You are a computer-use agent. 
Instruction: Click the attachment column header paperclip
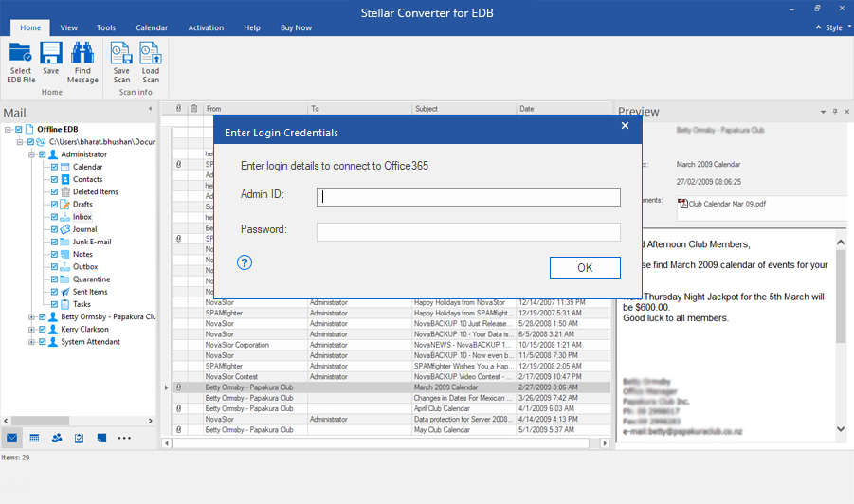point(178,108)
